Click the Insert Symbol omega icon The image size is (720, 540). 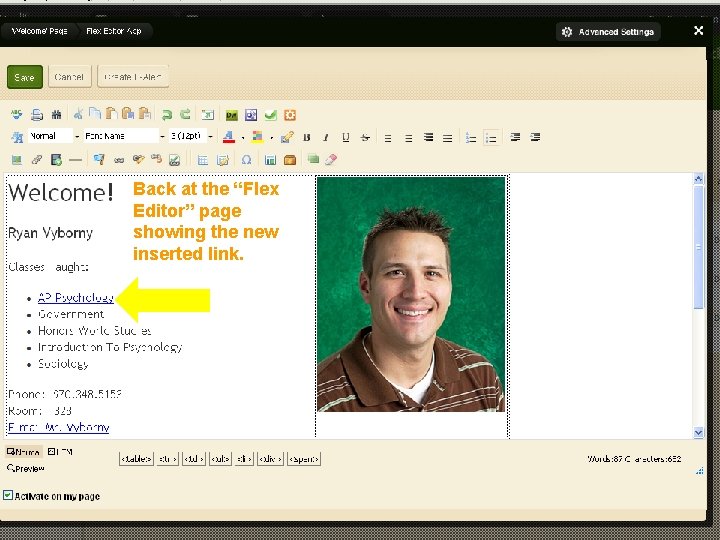246,159
